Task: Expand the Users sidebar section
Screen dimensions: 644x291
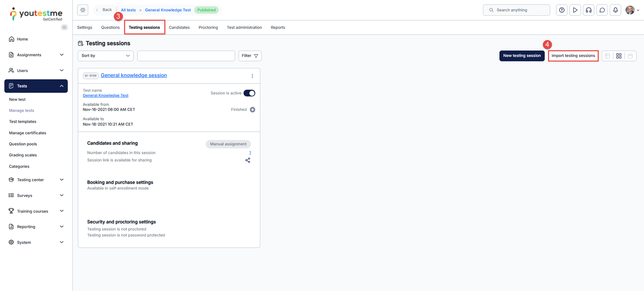Action: coord(36,71)
